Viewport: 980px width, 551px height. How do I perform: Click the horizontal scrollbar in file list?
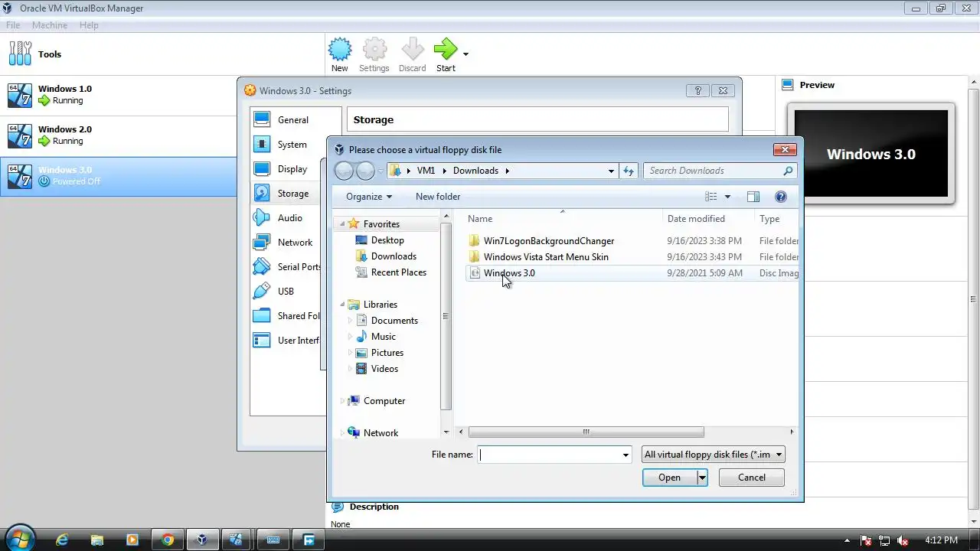tap(586, 432)
